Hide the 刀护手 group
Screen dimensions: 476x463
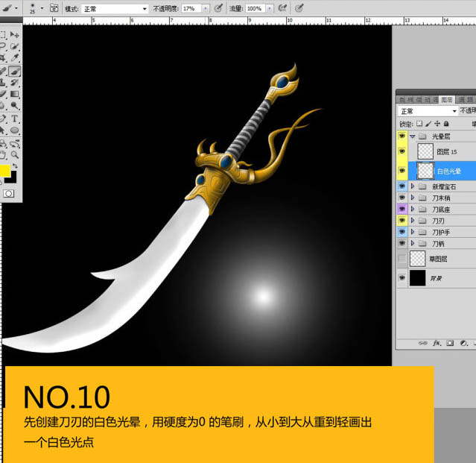click(x=402, y=232)
